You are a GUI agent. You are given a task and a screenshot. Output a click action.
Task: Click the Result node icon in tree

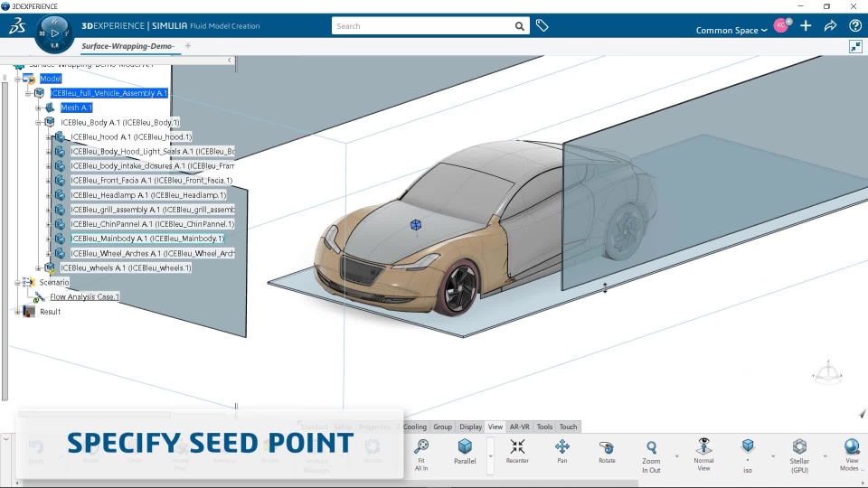[x=29, y=312]
